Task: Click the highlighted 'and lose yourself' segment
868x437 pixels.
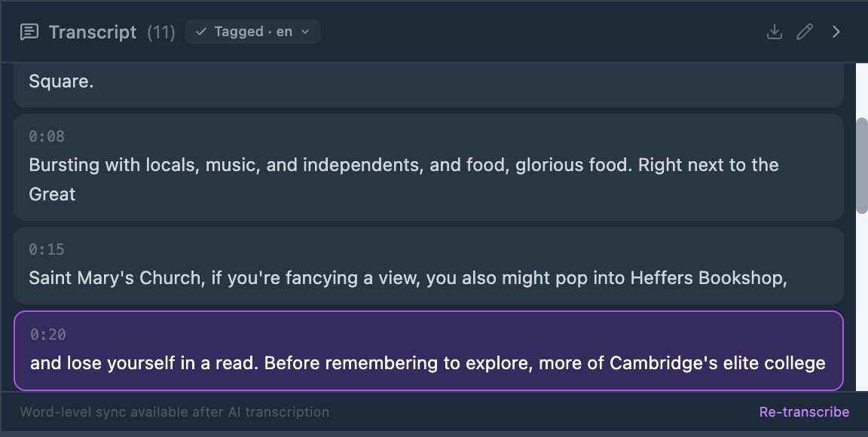Action: (x=429, y=350)
